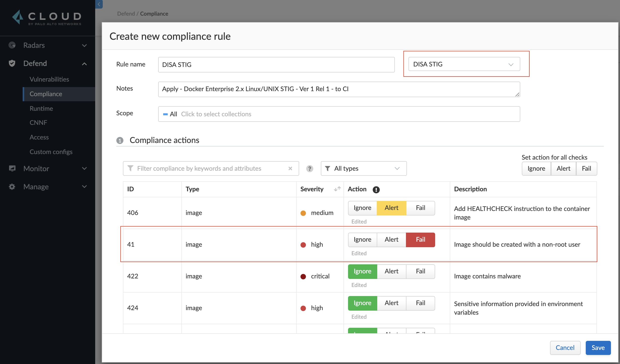Select Ignore action for rule 422
Viewport: 620px width, 364px height.
[362, 271]
